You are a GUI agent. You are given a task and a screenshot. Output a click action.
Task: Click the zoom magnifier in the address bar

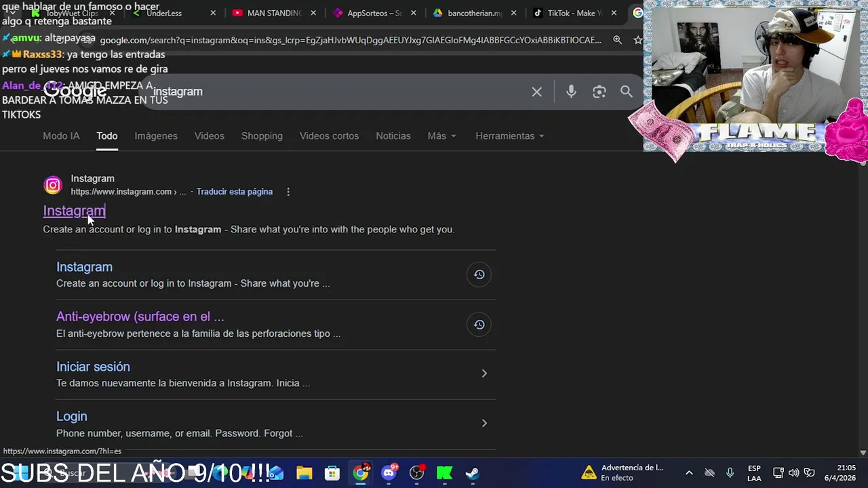click(x=617, y=40)
